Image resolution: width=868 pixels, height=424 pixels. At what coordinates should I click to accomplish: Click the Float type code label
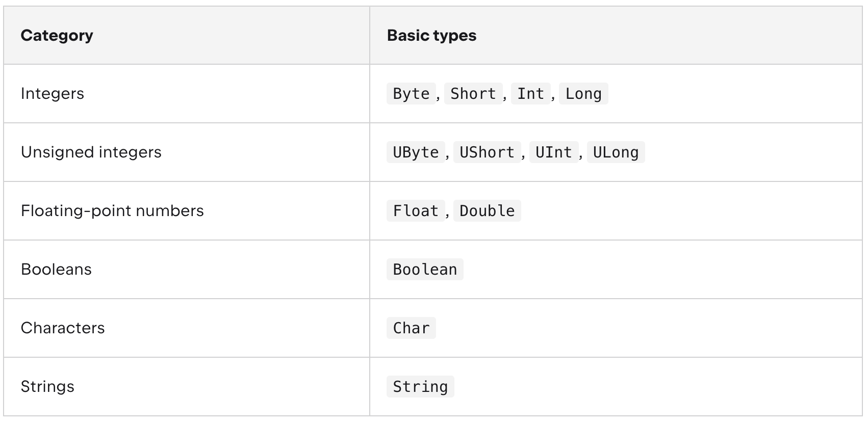[x=416, y=211]
